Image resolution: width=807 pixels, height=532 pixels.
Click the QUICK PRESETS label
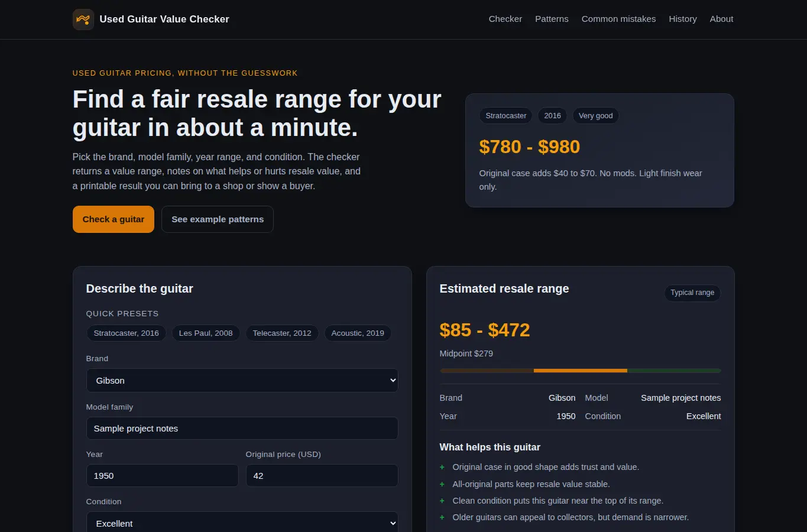122,314
